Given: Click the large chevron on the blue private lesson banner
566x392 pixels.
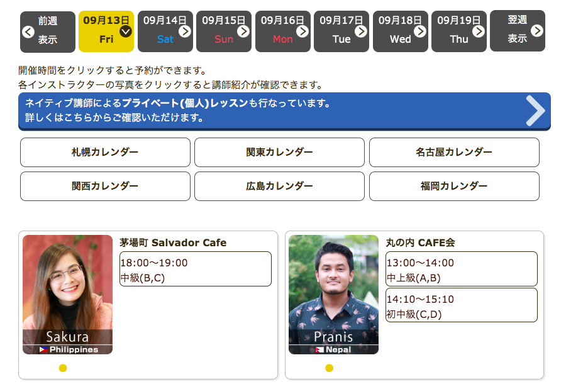Looking at the screenshot, I should (535, 111).
